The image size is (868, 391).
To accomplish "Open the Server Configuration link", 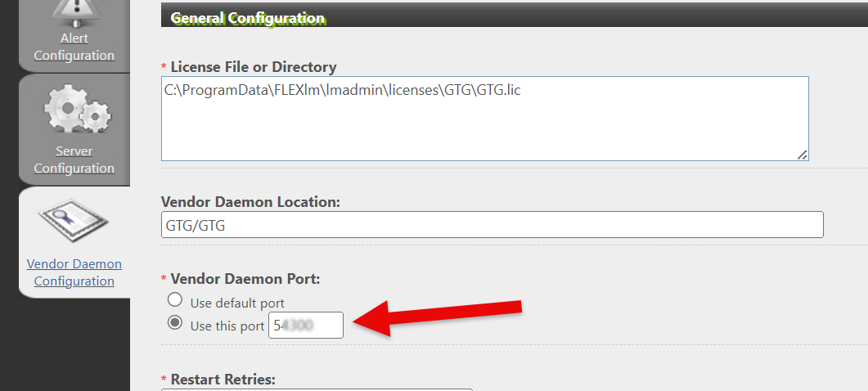I will 74,160.
